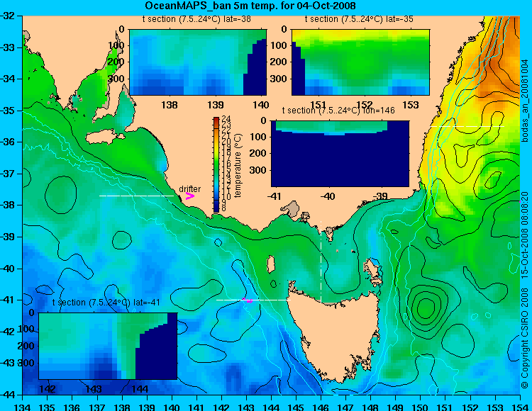The height and width of the screenshot is (411, 532).
Task: Click the 'temperature (°C)' colorbar label
Action: point(238,165)
